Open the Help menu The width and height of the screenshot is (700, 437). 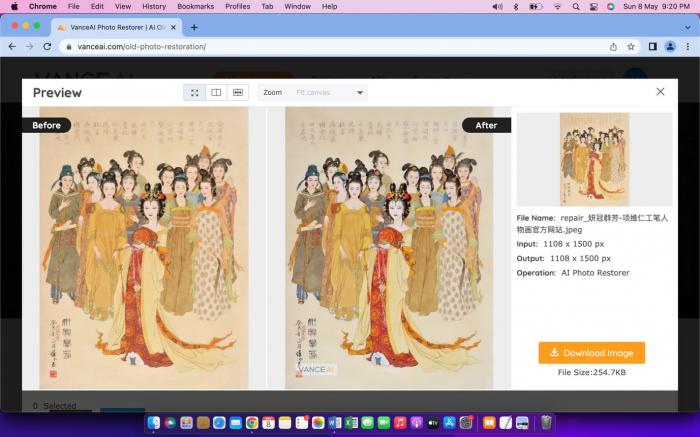coord(329,6)
